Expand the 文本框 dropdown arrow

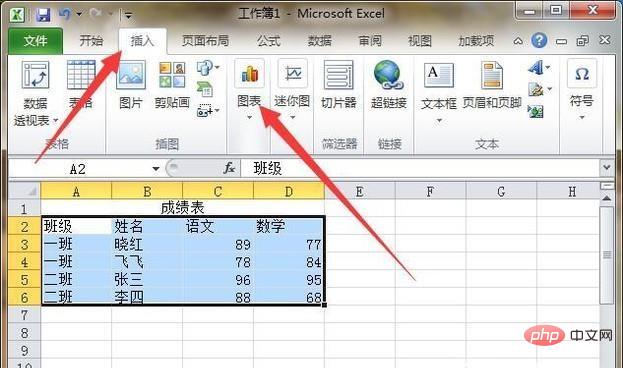(x=439, y=120)
